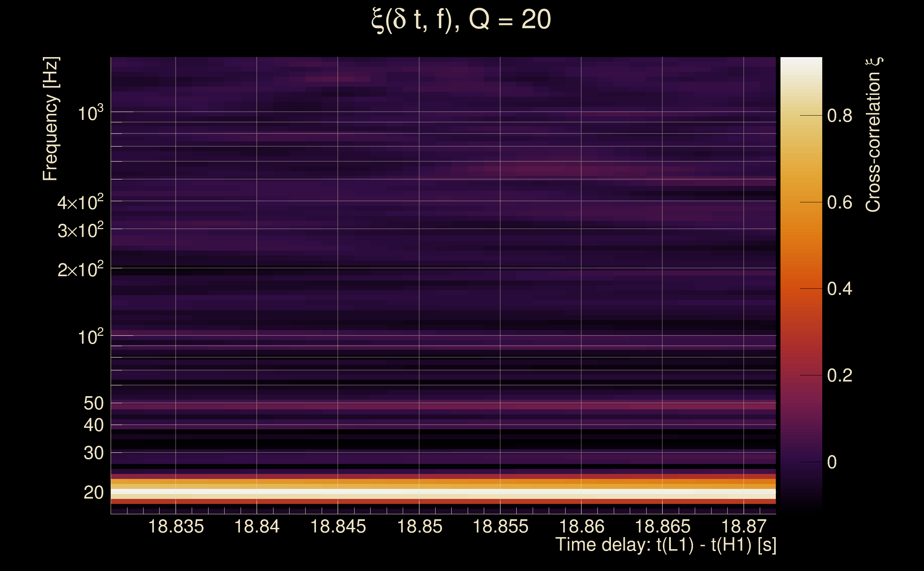This screenshot has height=571, width=924.
Task: Click colorbar at the 0.4 mark
Action: [801, 289]
